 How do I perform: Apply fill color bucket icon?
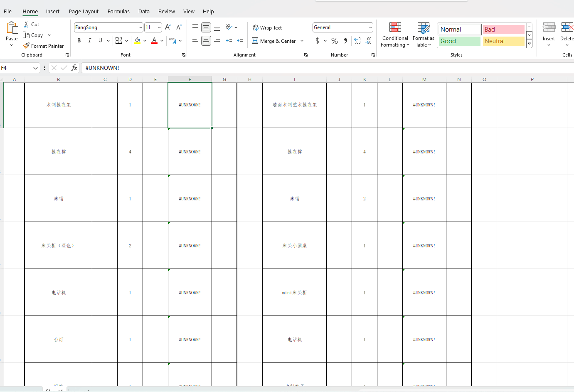pyautogui.click(x=137, y=41)
